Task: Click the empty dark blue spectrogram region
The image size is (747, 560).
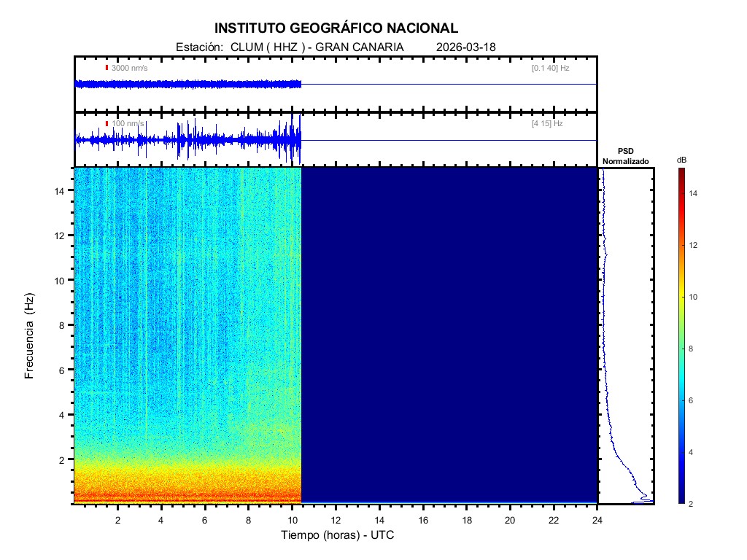Action: tap(449, 335)
